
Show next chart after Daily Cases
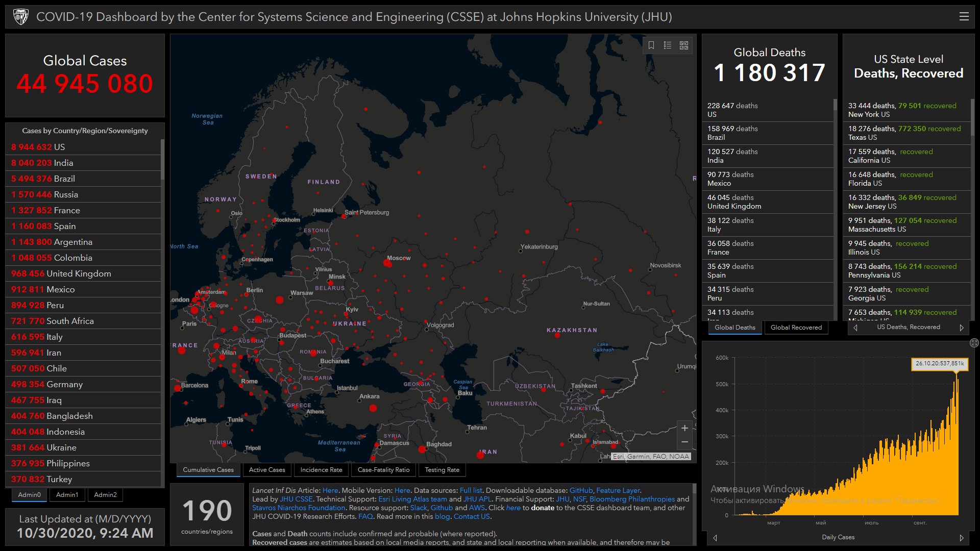pos(962,538)
